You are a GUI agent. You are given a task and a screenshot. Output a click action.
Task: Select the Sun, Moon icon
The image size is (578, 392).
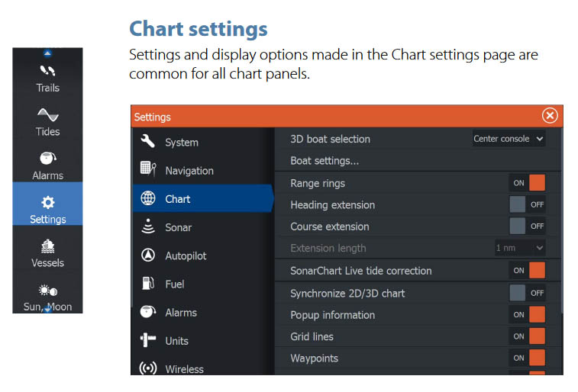[47, 291]
